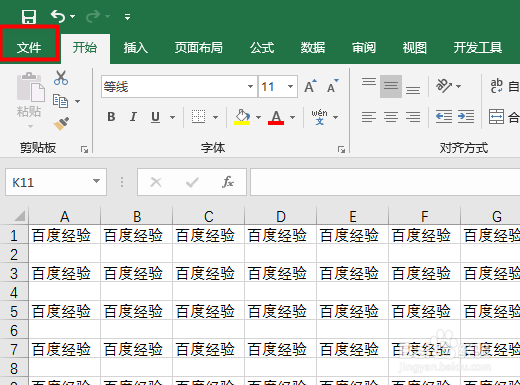The image size is (520, 385).
Task: Switch to the 插入 (Insert) tab
Action: (136, 47)
